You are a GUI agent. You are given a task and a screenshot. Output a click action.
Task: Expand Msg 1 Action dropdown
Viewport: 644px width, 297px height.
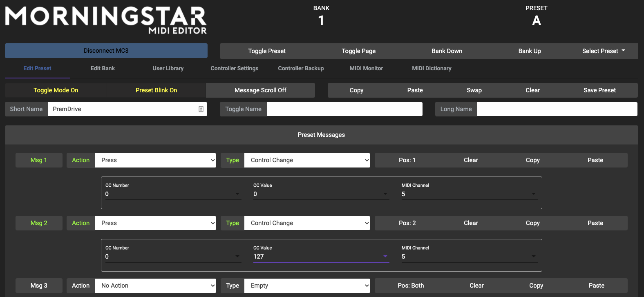[x=155, y=160]
